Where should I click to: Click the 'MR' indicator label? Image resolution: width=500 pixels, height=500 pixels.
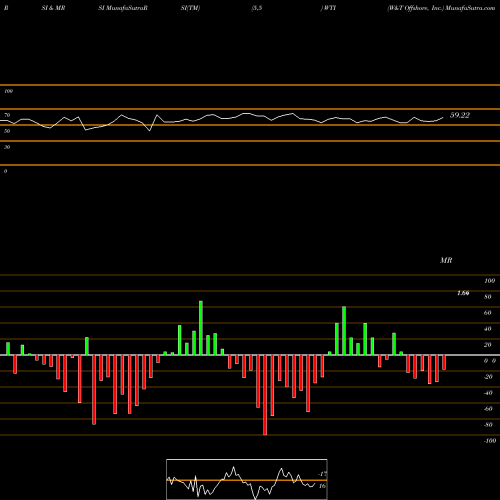(446, 260)
